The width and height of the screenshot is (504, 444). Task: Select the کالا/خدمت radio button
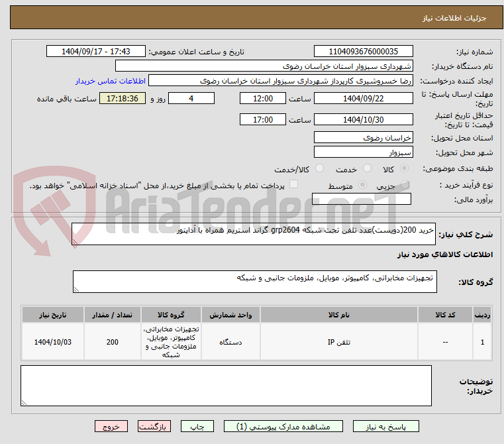(x=319, y=168)
